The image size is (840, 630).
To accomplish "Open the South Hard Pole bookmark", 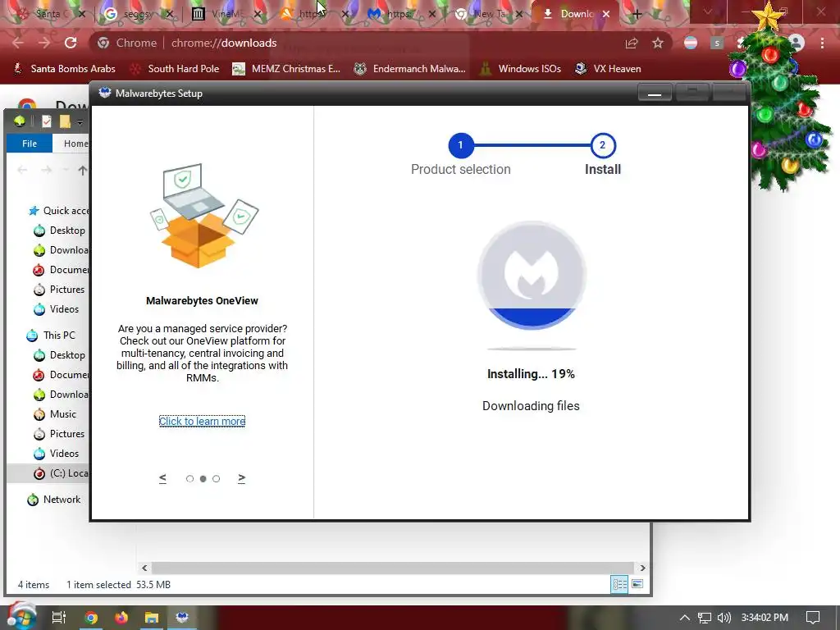I will click(175, 69).
